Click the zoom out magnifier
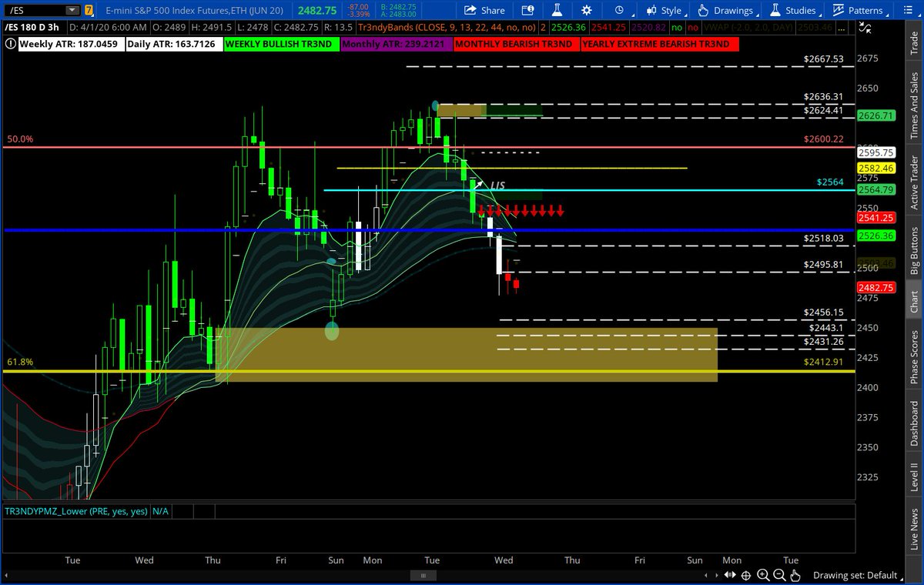The height and width of the screenshot is (585, 924). pyautogui.click(x=779, y=575)
